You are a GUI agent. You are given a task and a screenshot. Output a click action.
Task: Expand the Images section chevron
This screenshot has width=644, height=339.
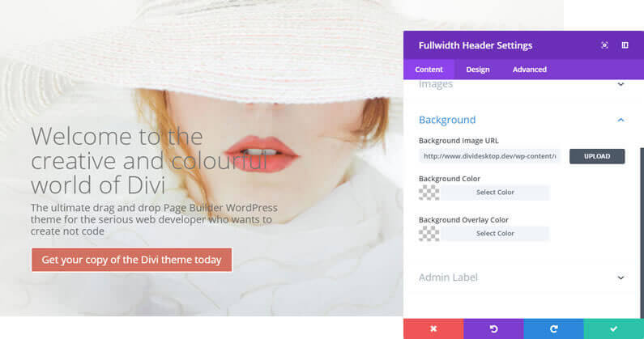coord(621,84)
